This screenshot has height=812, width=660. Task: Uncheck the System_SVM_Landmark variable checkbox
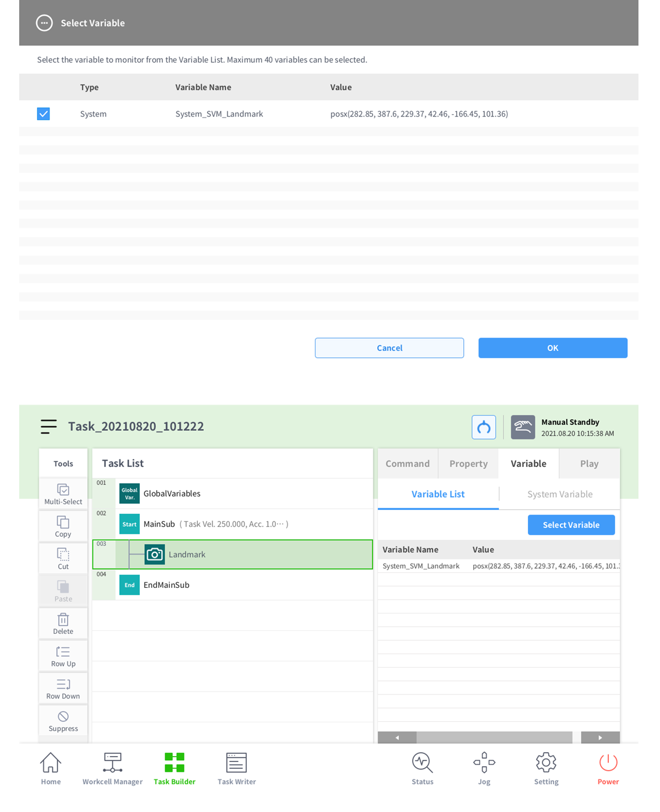pyautogui.click(x=44, y=114)
